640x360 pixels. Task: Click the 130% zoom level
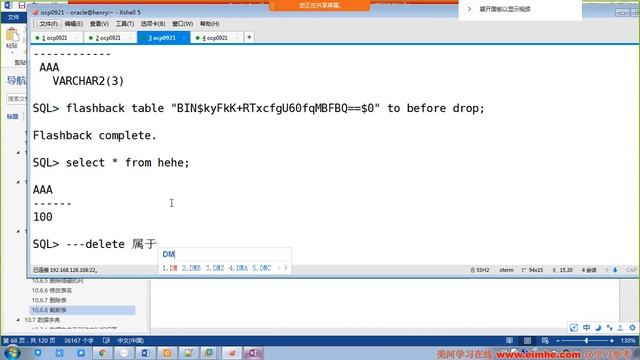tap(628, 340)
